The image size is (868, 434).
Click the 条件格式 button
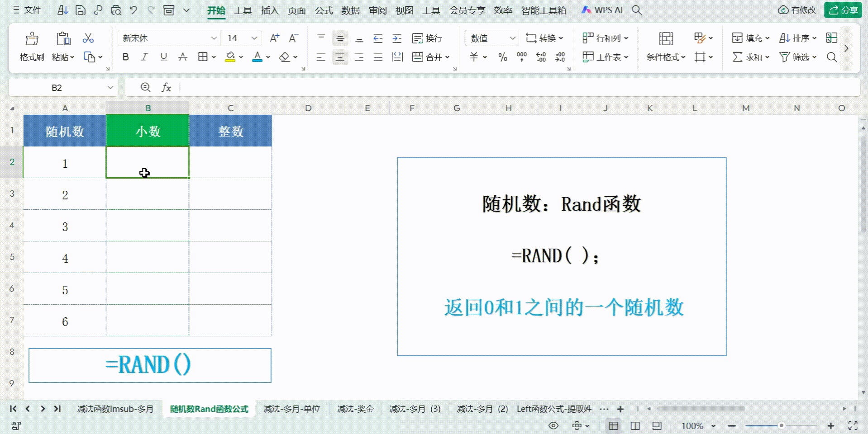[x=666, y=57]
